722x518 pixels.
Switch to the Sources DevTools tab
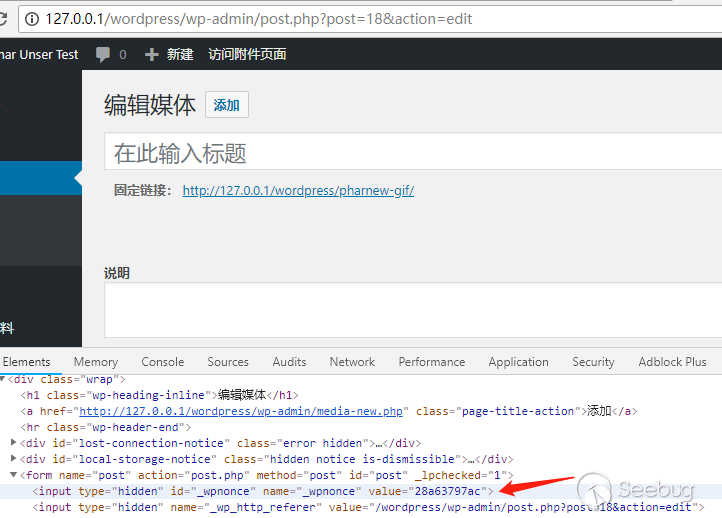(x=228, y=362)
